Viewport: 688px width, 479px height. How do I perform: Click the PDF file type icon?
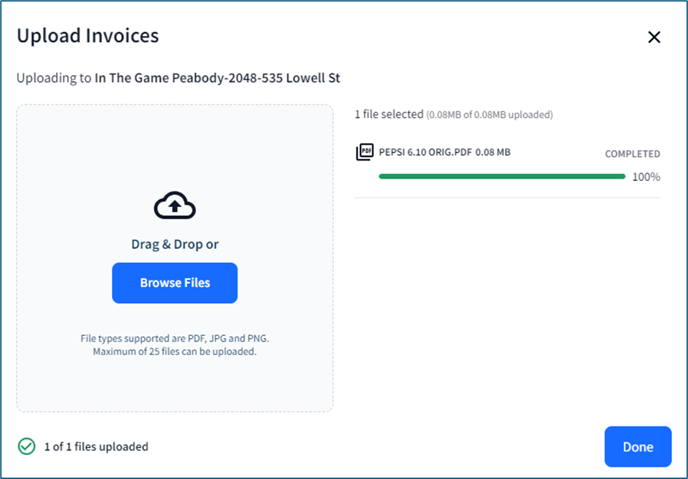pos(365,152)
